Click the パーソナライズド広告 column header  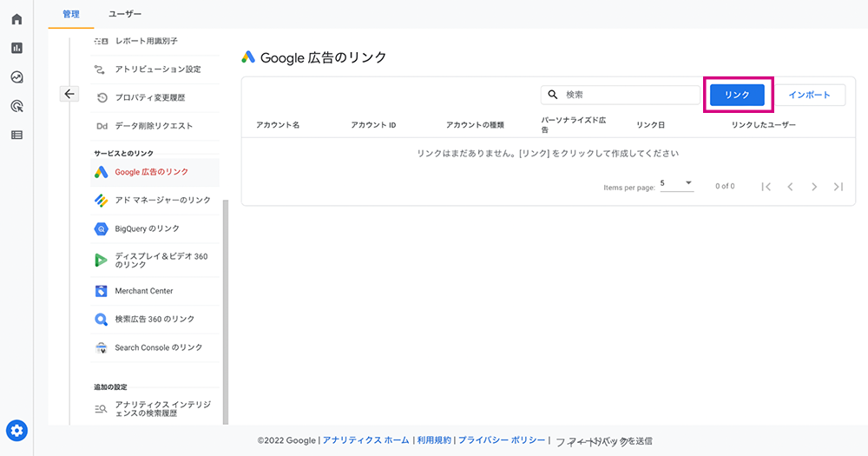pos(574,125)
